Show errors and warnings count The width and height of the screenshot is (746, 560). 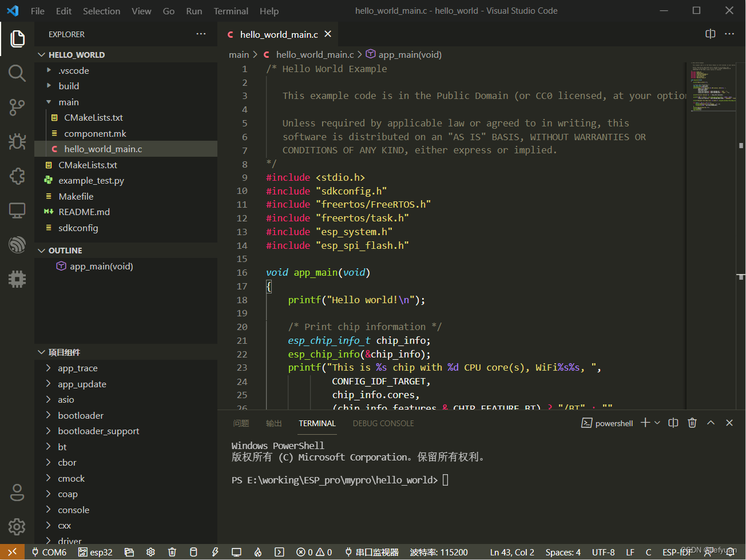(x=314, y=552)
